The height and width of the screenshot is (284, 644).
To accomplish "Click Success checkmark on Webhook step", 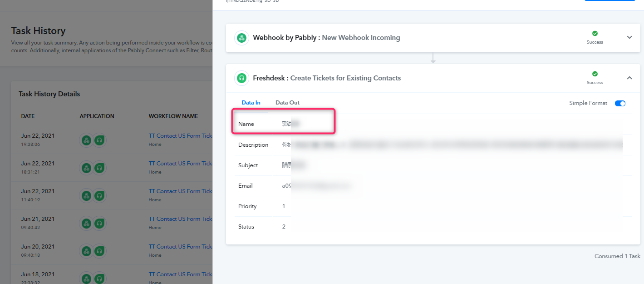I will tap(595, 34).
